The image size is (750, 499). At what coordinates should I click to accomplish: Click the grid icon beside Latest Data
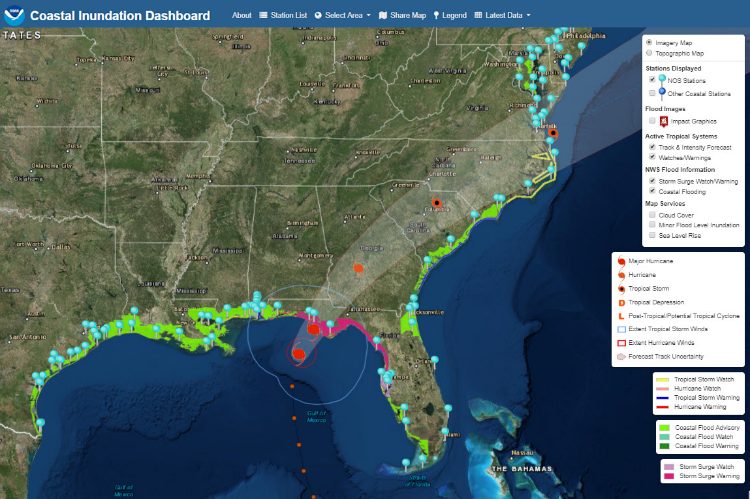pyautogui.click(x=478, y=15)
